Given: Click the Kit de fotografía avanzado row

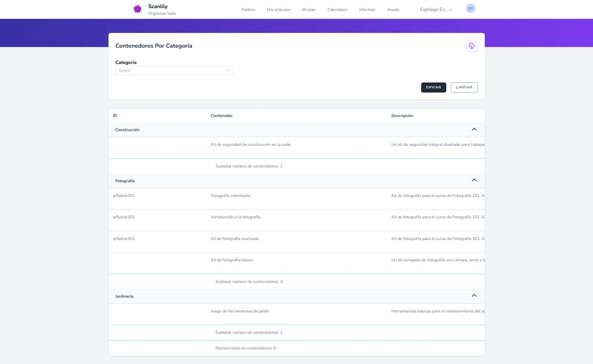Looking at the screenshot, I should [x=235, y=239].
